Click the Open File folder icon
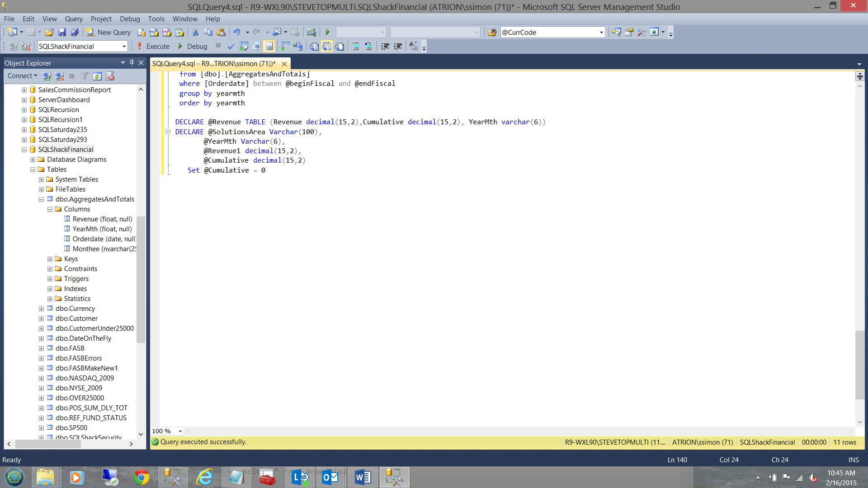Image resolution: width=868 pixels, height=488 pixels. (x=49, y=32)
